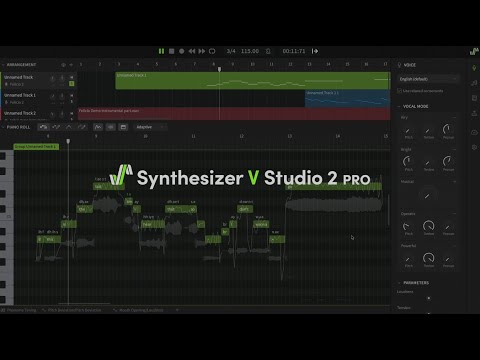
Task: Mute the Unnamed Track 1 row
Action: point(71,95)
